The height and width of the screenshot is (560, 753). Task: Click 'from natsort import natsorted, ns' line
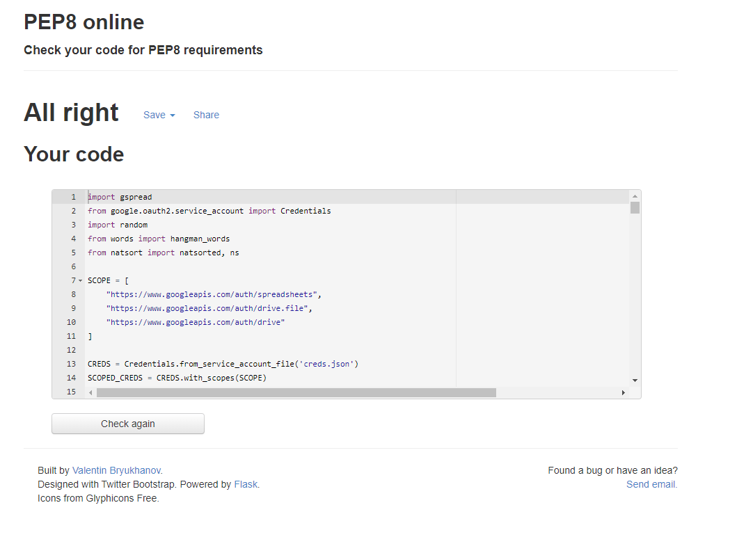(164, 253)
